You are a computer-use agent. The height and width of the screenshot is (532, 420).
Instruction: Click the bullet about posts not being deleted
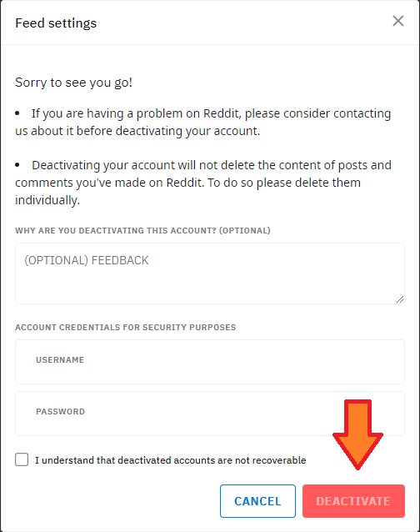click(x=203, y=183)
